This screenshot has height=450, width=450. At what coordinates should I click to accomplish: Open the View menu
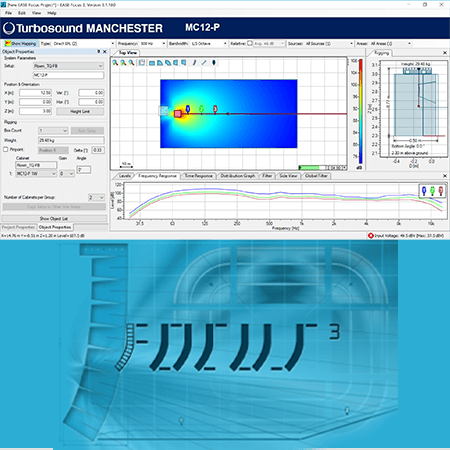point(36,13)
